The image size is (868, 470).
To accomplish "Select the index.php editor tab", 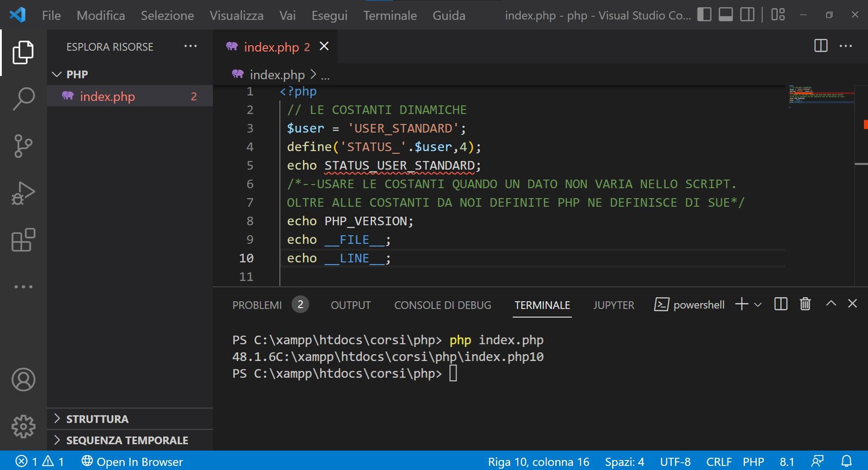I will point(275,46).
